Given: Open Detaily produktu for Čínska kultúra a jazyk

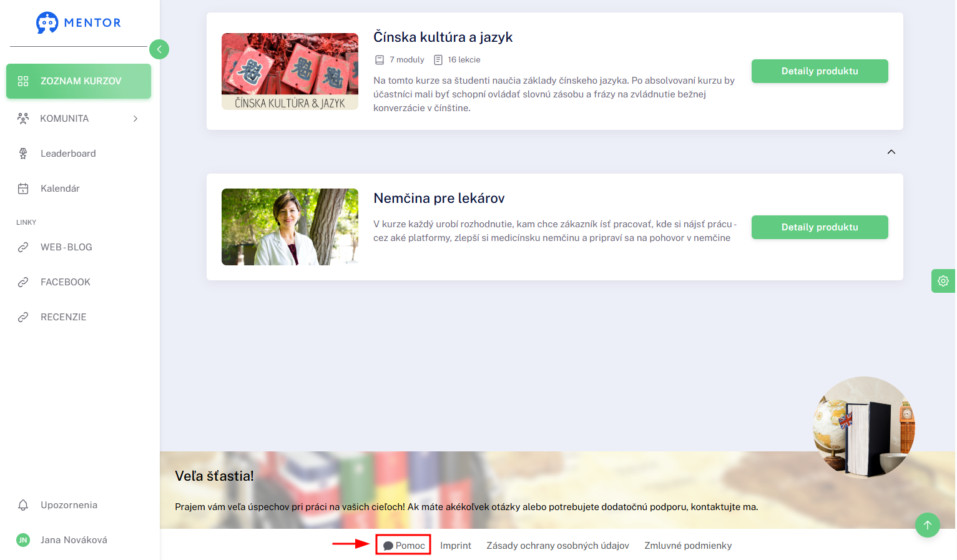Looking at the screenshot, I should pyautogui.click(x=820, y=71).
